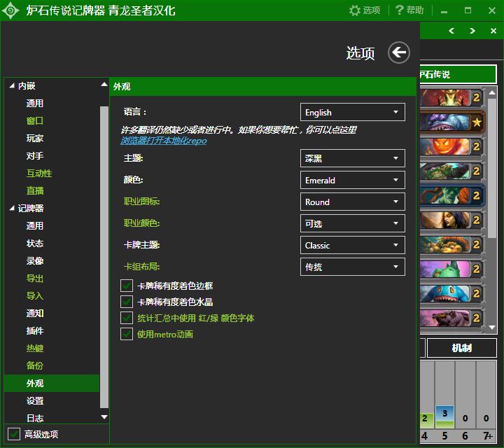Open 通用 under the 内嵌 section
The height and width of the screenshot is (448, 504).
pos(35,104)
